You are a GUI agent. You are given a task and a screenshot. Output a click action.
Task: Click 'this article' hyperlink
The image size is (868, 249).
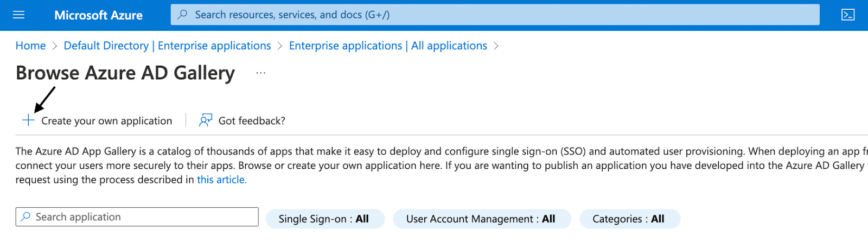click(221, 180)
